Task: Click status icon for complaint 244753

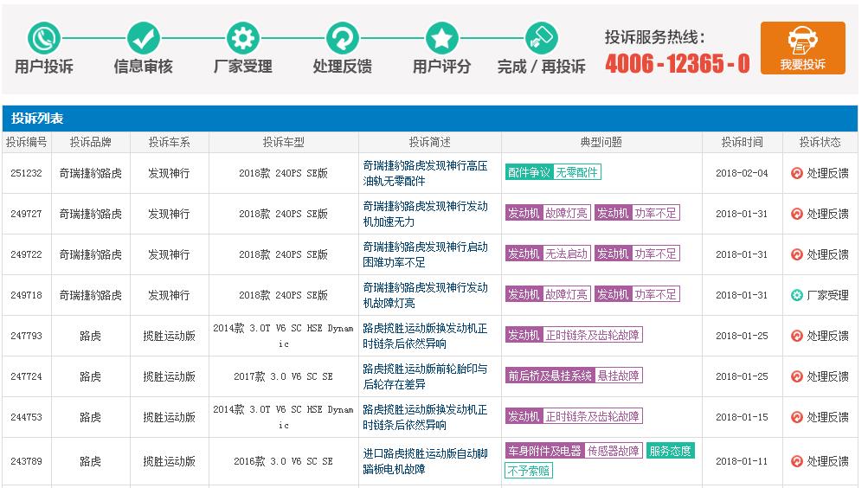Action: (796, 417)
